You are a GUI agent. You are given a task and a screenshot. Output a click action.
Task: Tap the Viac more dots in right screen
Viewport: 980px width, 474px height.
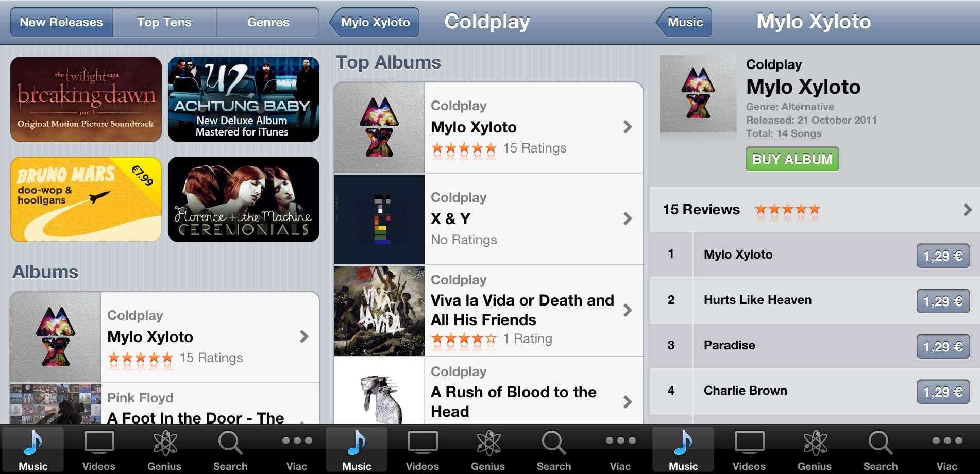tap(947, 441)
